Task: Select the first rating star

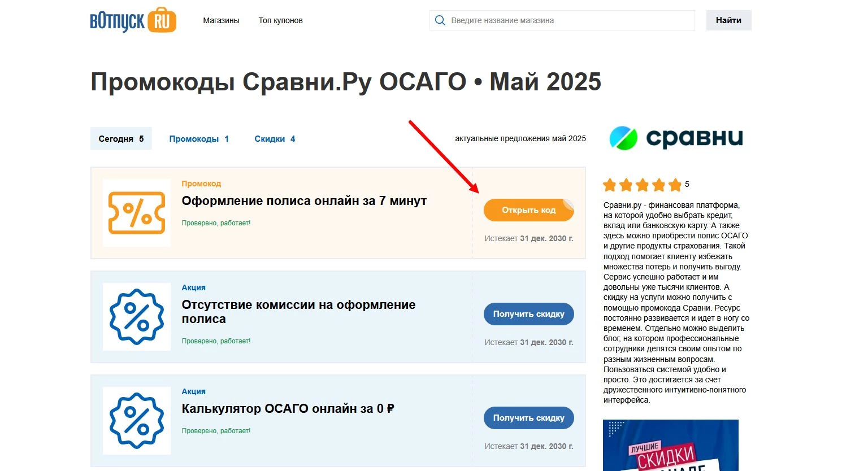Action: (x=610, y=185)
